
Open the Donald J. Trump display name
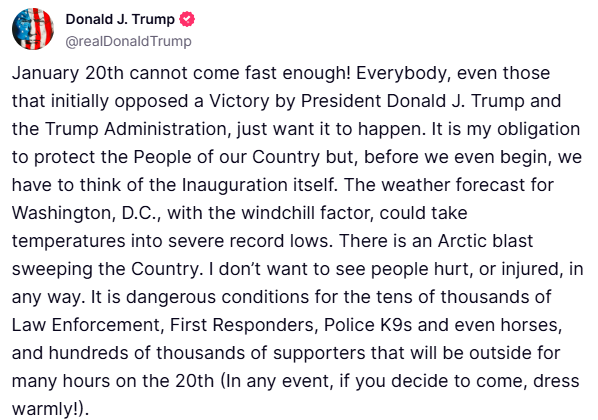pos(120,19)
